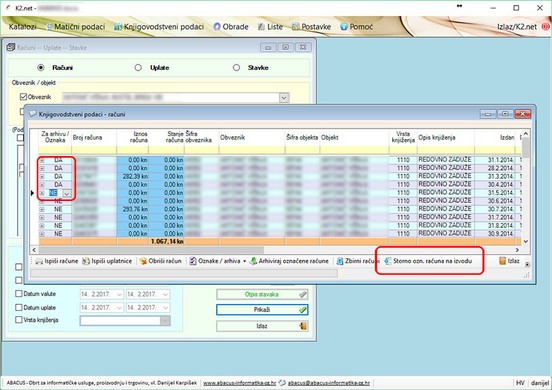Click the filter cell under Opis knjiženja
This screenshot has width=552, height=390.
pyautogui.click(x=446, y=150)
